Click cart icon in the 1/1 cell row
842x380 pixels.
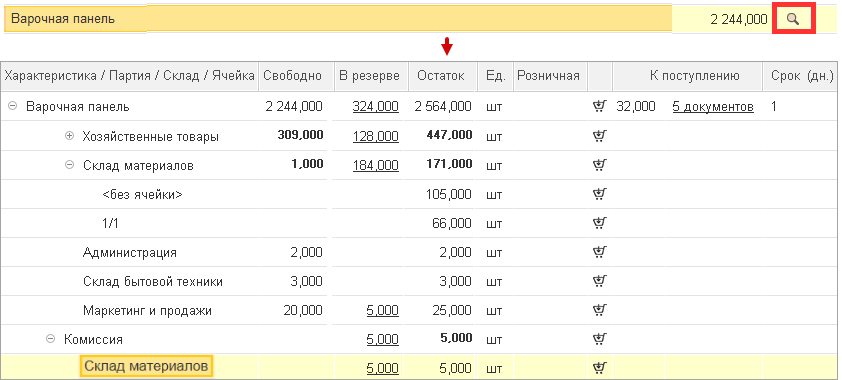tap(599, 223)
